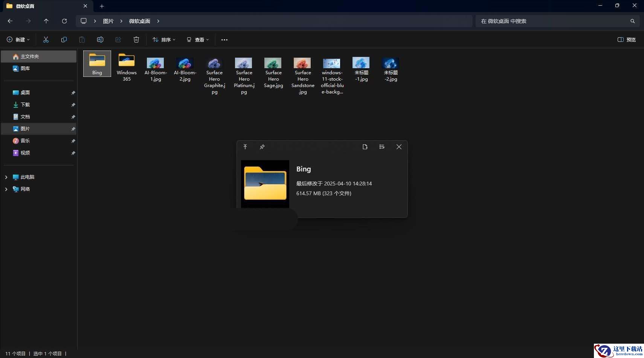
Task: Open 音乐 in the sidebar
Action: (39, 141)
